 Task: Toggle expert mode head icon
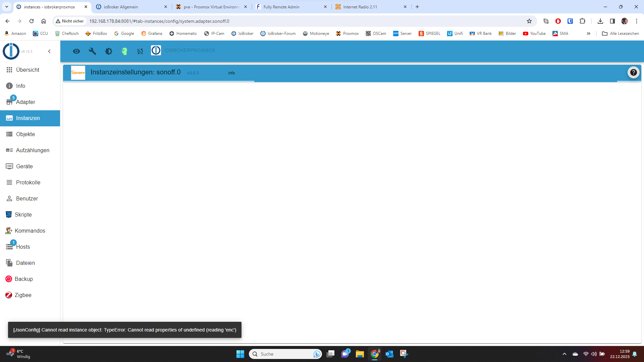coord(124,51)
